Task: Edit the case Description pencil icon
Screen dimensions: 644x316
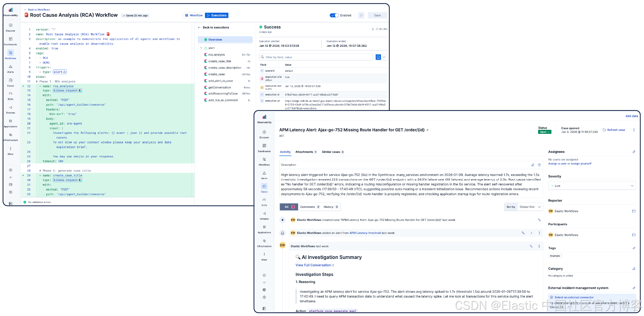Action: click(533, 165)
